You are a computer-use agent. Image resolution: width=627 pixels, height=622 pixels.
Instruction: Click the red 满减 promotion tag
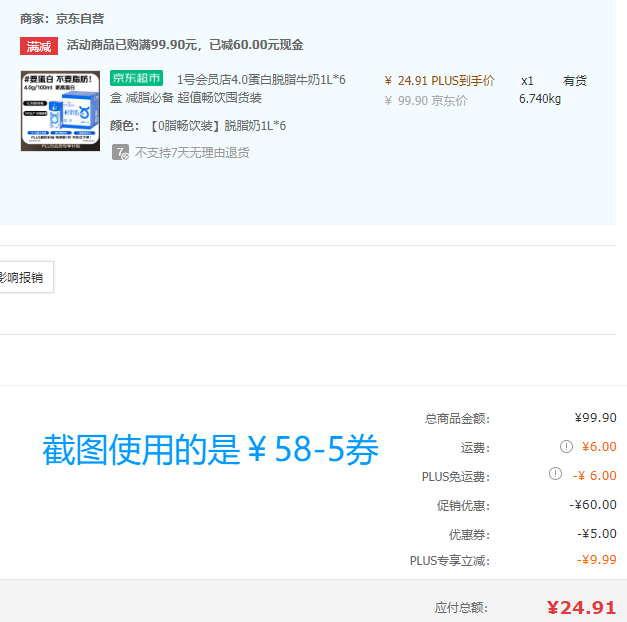coord(39,46)
